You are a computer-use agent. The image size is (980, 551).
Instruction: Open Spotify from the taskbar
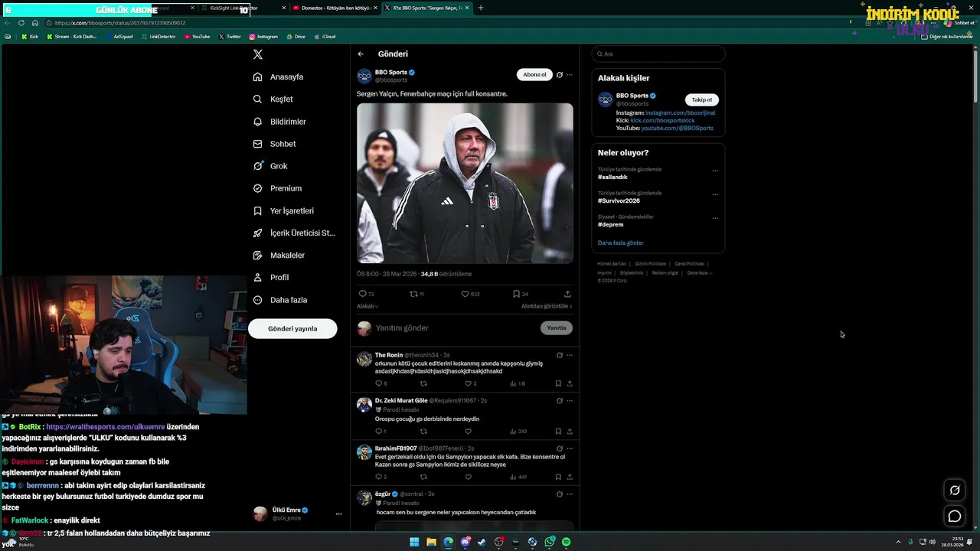point(566,542)
